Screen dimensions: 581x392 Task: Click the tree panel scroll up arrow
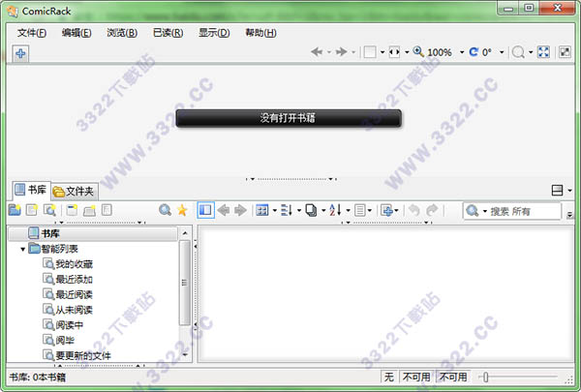(185, 233)
